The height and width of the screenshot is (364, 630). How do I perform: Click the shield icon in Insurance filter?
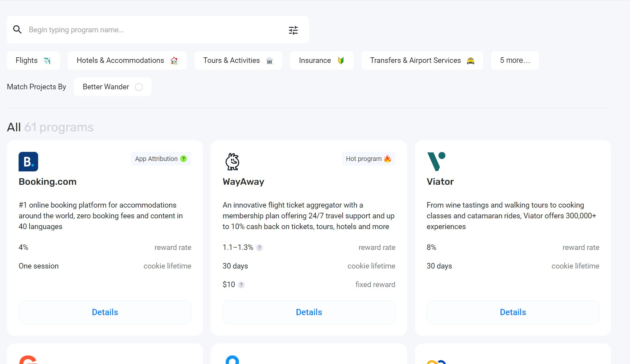coord(341,61)
